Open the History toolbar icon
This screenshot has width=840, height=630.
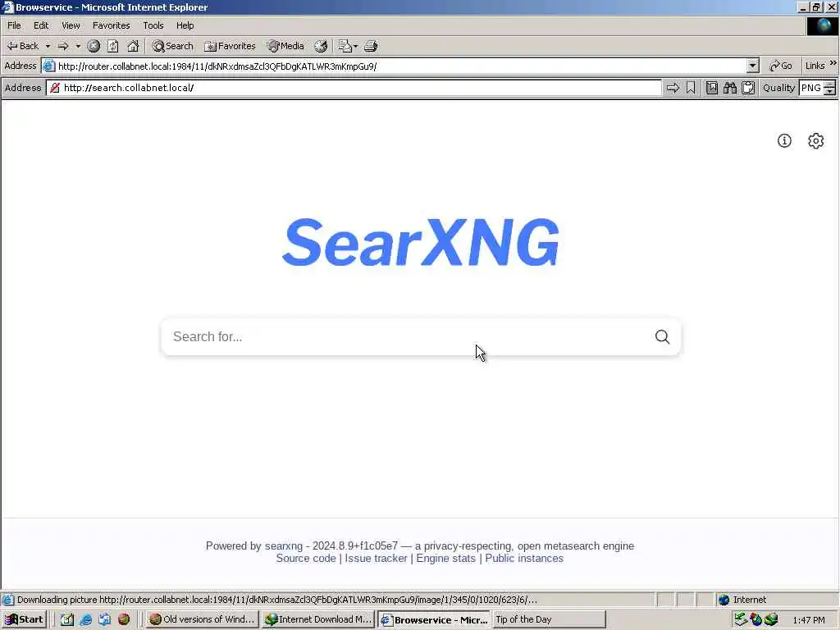coord(321,46)
